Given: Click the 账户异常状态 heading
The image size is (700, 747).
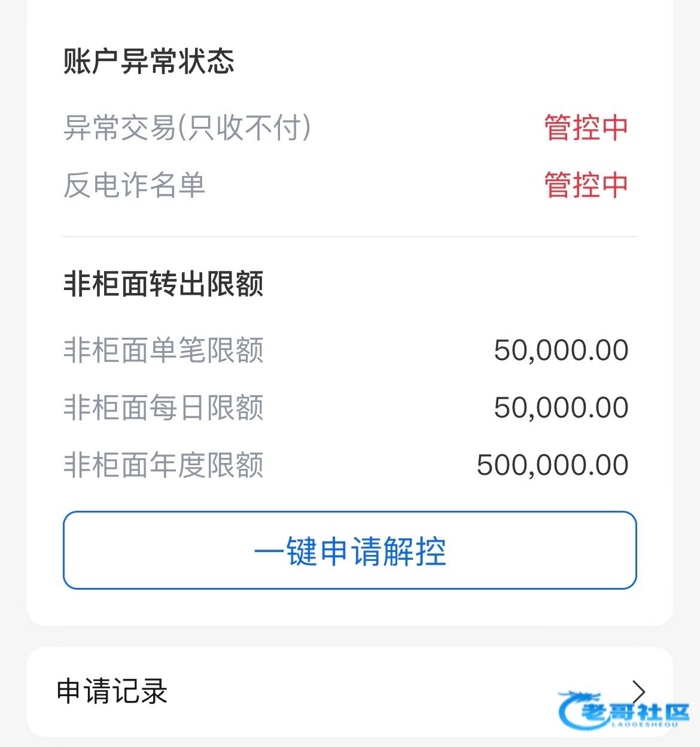Looking at the screenshot, I should [x=149, y=62].
